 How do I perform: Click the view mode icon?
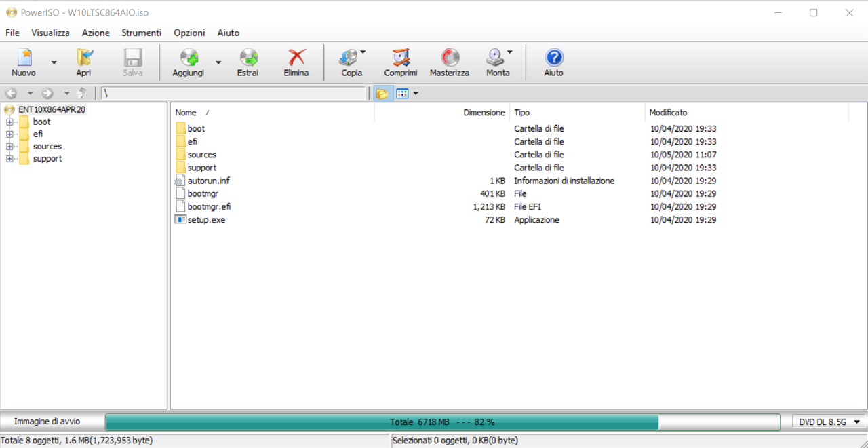pos(402,94)
